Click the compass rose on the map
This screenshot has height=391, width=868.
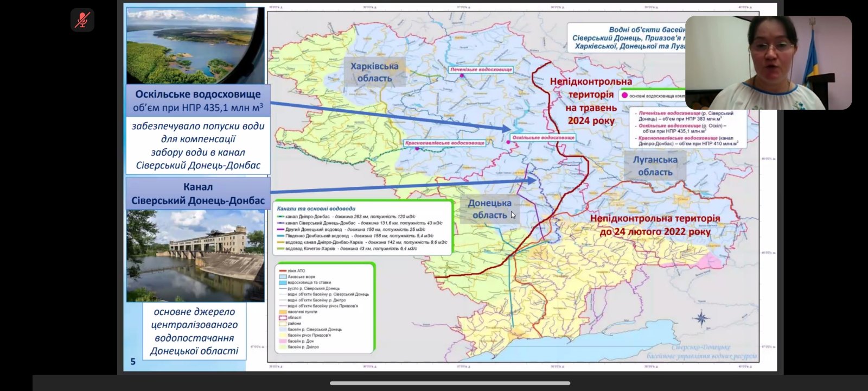pos(701,318)
